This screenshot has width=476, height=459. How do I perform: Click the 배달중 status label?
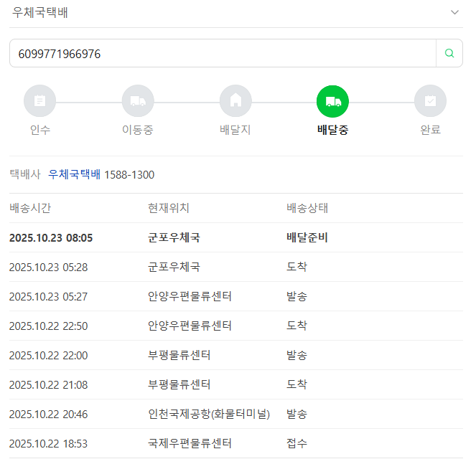click(x=332, y=130)
